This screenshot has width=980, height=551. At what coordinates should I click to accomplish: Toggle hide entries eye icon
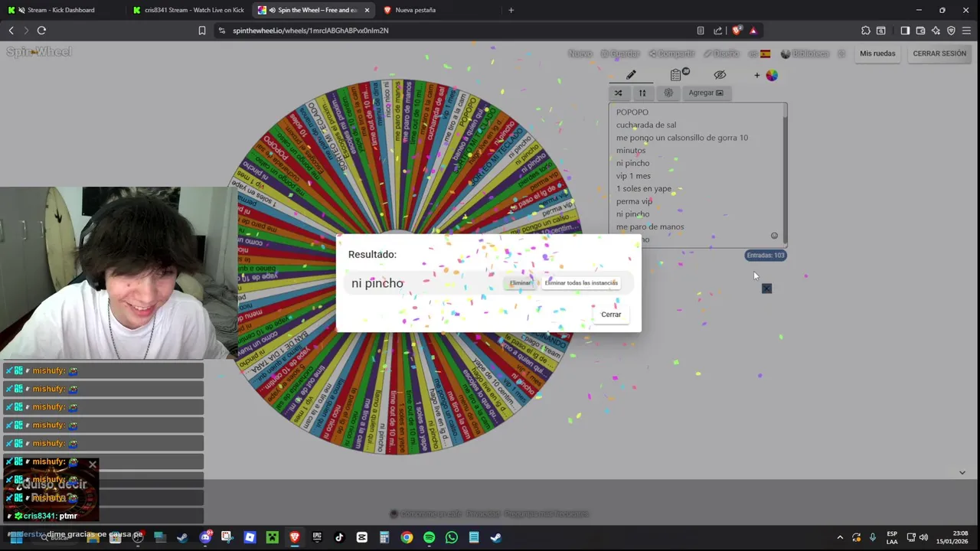pos(720,75)
